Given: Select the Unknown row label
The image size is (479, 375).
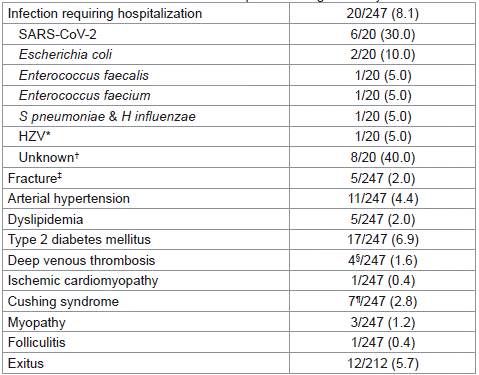Looking at the screenshot, I should pyautogui.click(x=49, y=157).
